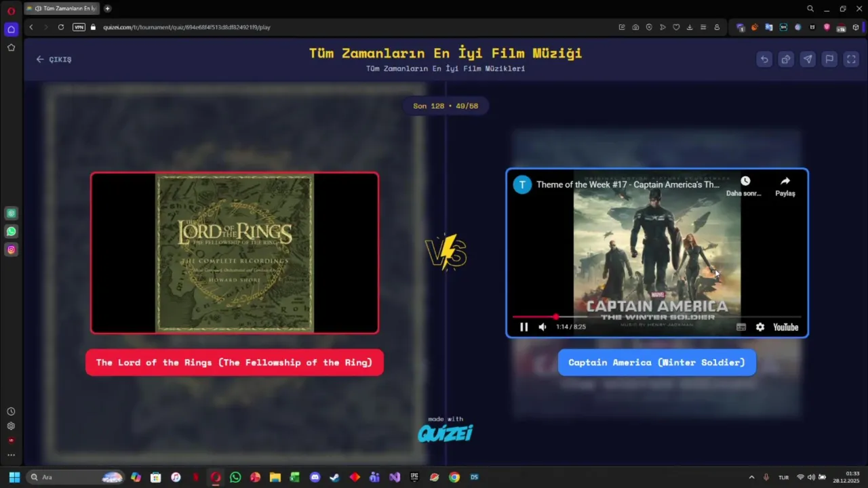868x488 pixels.
Task: Open Opera main menu logo
Action: click(11, 10)
